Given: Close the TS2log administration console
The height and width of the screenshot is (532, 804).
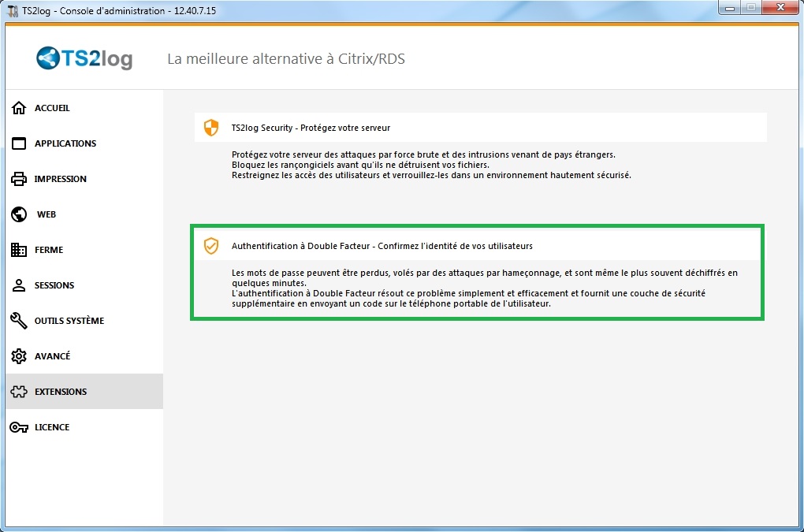Looking at the screenshot, I should [x=781, y=8].
